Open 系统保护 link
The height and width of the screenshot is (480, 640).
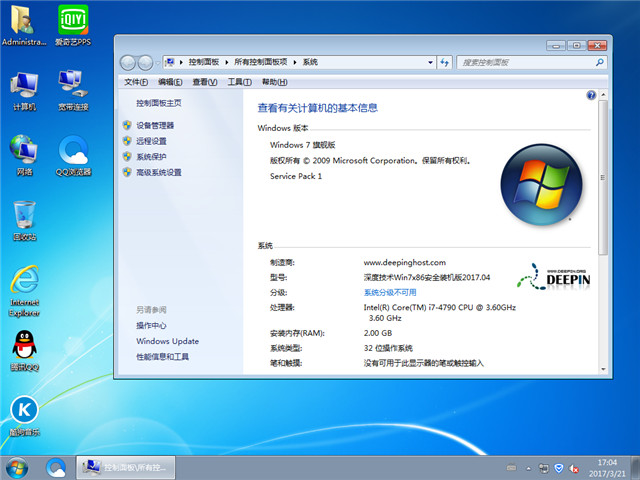tap(151, 156)
